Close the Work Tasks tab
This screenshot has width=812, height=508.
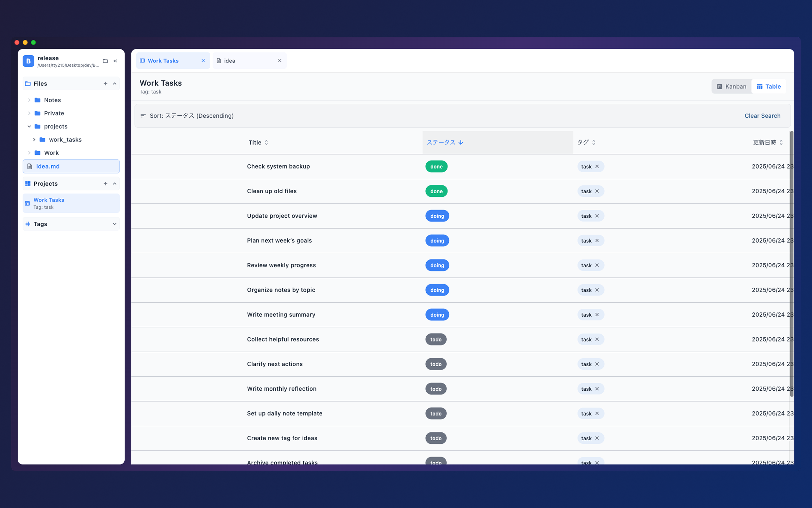203,60
